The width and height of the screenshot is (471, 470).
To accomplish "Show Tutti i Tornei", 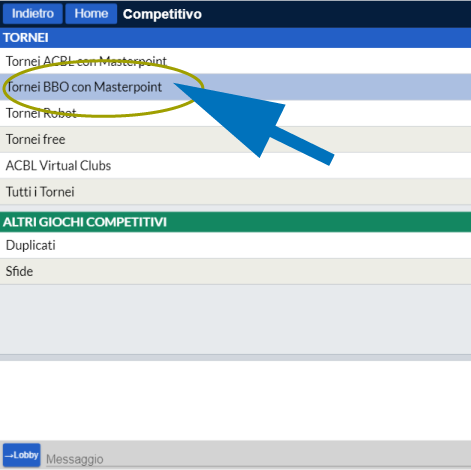I will pos(235,192).
